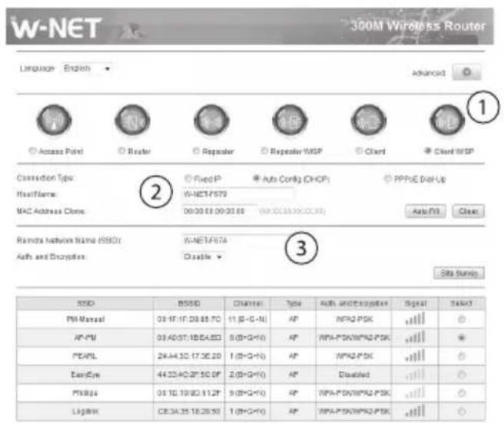Viewport: 504px width, 423px height.
Task: Select the Repeater radio button
Action: pyautogui.click(x=196, y=150)
